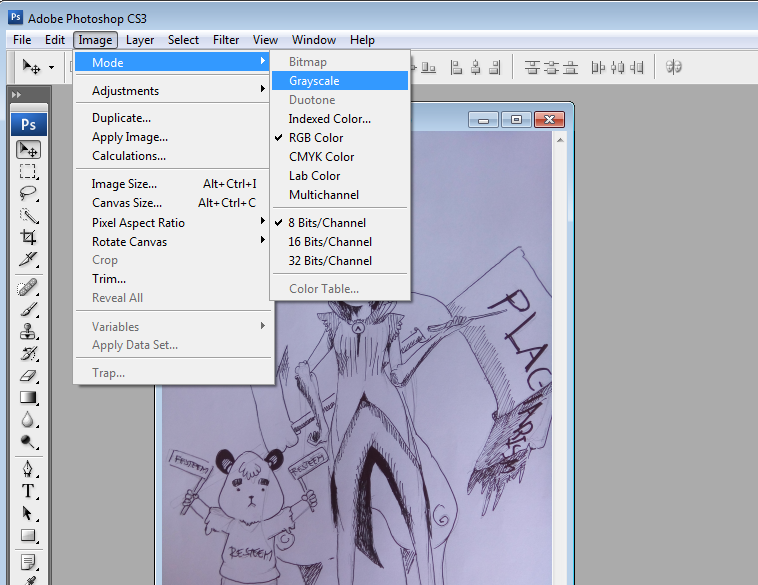Select the Magic Wand tool
Viewport: 758px width, 585px height.
[x=28, y=216]
